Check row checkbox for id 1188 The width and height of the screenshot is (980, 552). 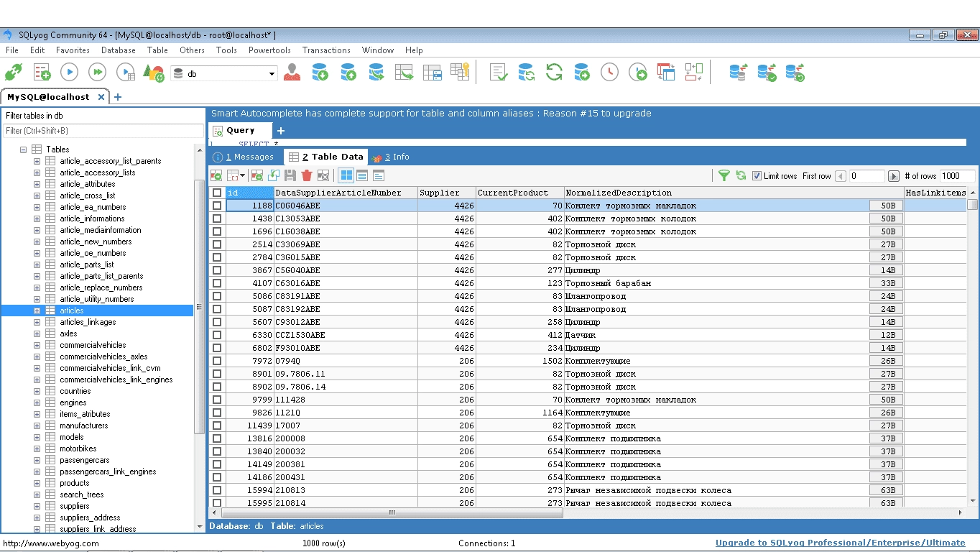(217, 206)
